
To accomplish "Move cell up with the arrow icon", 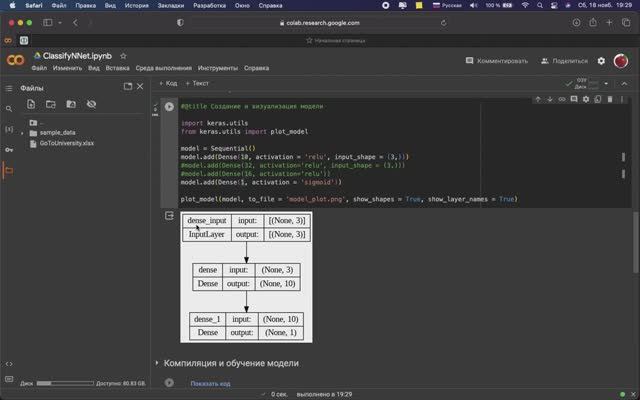I will 538,99.
